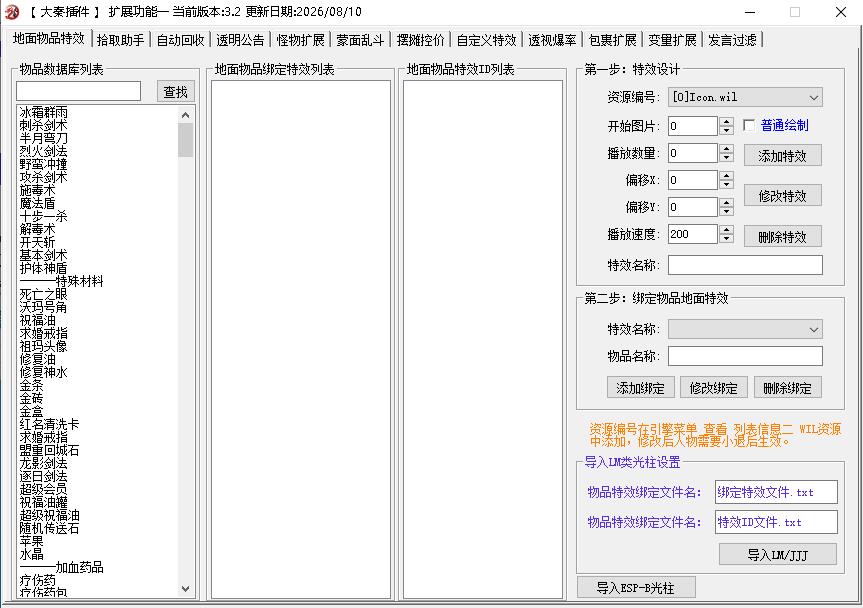863x608 pixels.
Task: Decrease 播放速度 with down arrow
Action: click(x=726, y=238)
